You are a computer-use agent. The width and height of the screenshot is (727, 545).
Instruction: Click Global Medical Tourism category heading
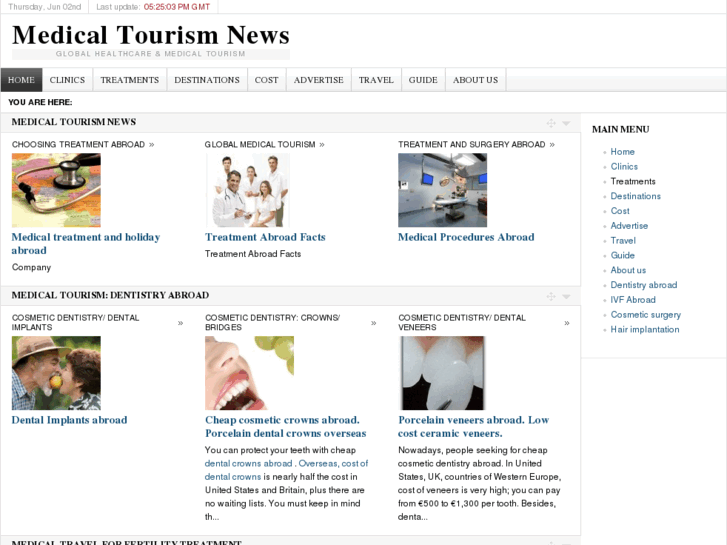tap(260, 145)
